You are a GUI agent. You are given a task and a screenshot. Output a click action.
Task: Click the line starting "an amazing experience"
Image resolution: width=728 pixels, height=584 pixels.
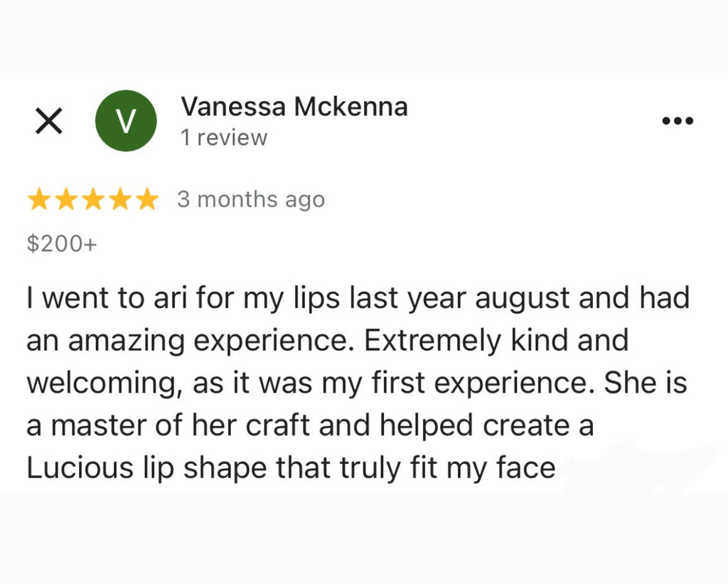(327, 341)
